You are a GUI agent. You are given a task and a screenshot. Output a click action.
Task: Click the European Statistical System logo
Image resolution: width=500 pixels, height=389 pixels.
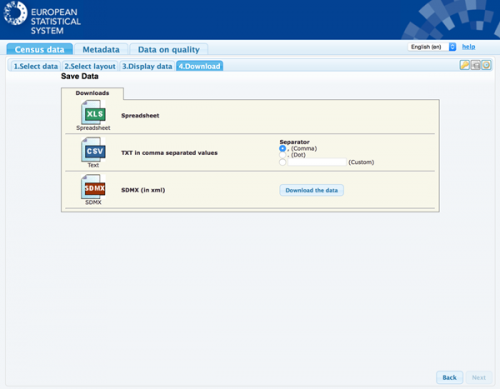[42, 18]
